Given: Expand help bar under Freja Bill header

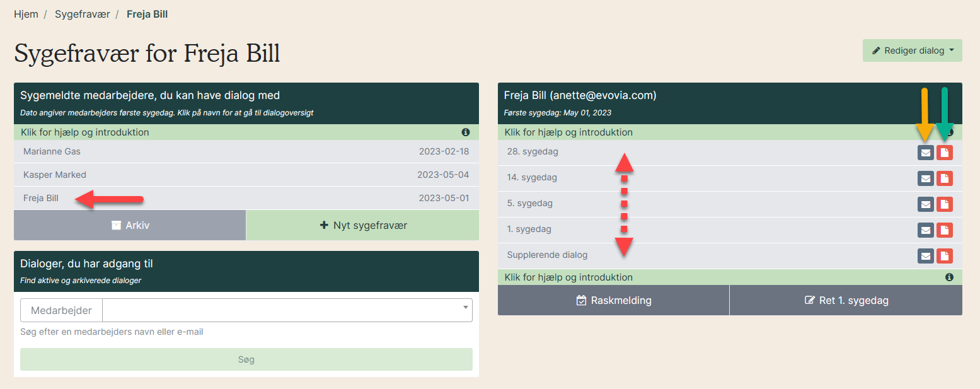Looking at the screenshot, I should pyautogui.click(x=693, y=132).
